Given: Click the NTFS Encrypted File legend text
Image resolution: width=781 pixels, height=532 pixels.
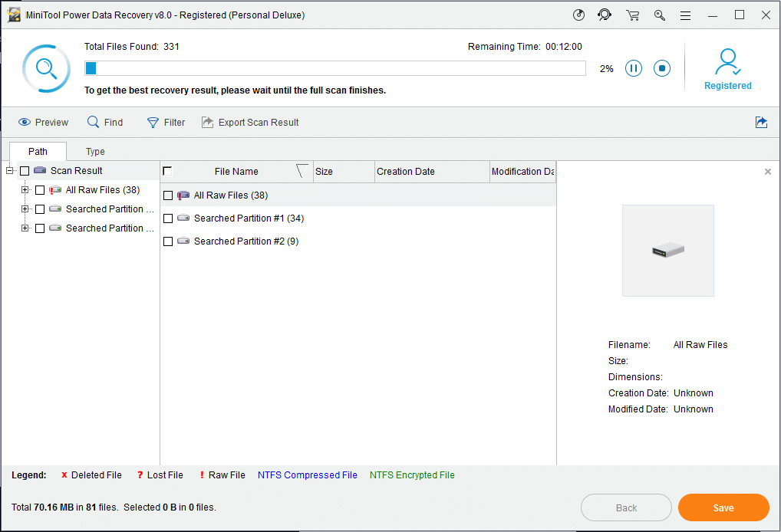Looking at the screenshot, I should [412, 475].
